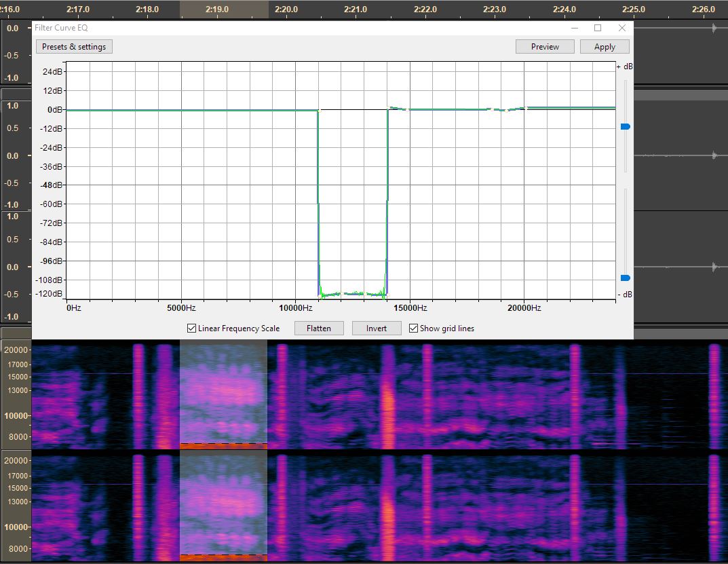
Task: Click the 2:26.0 mark on the timeline
Action: [703, 10]
